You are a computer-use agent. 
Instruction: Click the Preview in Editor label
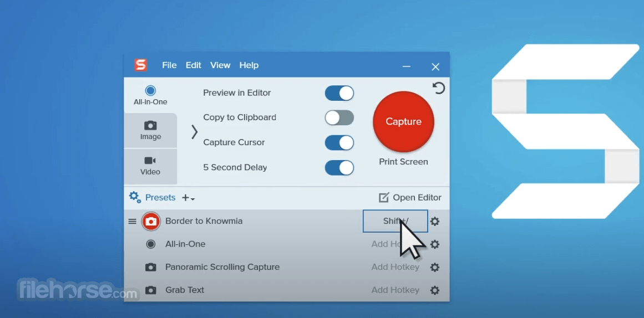tap(237, 93)
